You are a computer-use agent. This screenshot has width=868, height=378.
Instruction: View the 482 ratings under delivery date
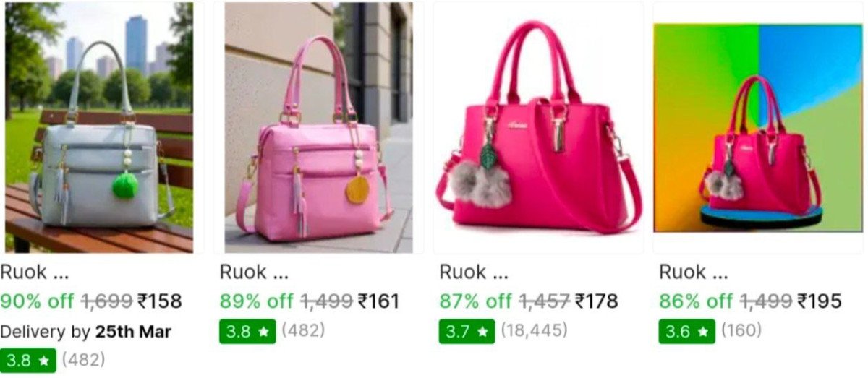83,359
